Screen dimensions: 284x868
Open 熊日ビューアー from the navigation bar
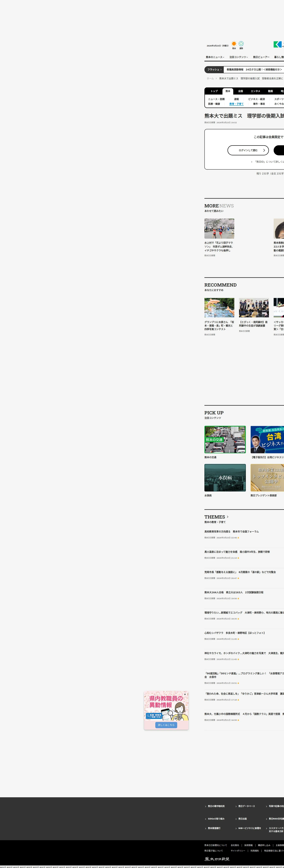[261, 57]
